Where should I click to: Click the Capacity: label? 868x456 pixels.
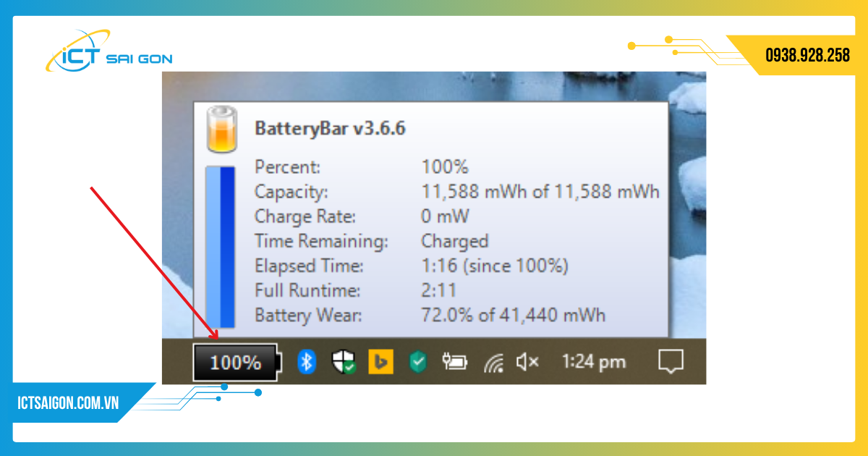coord(292,193)
